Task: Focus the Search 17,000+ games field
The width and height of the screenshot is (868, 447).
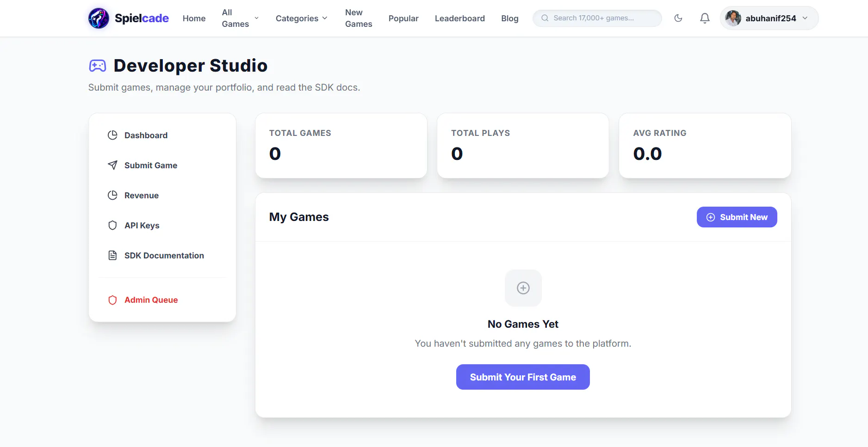Action: click(597, 18)
